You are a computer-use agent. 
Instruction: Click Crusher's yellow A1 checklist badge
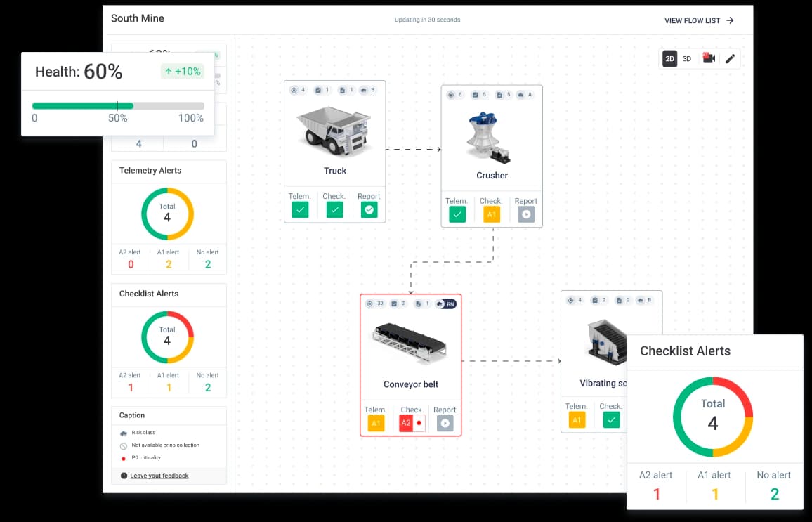pyautogui.click(x=492, y=215)
